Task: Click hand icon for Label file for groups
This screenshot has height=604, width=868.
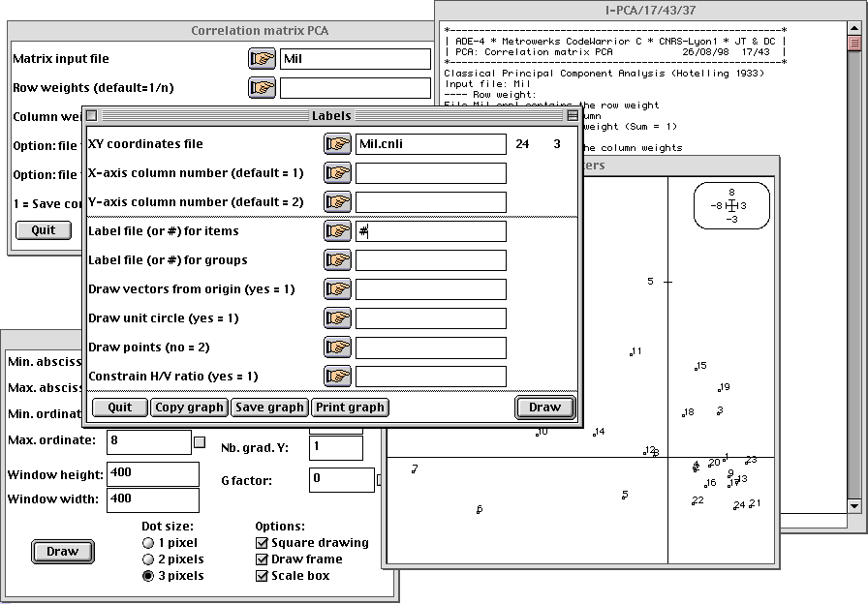Action: click(336, 260)
